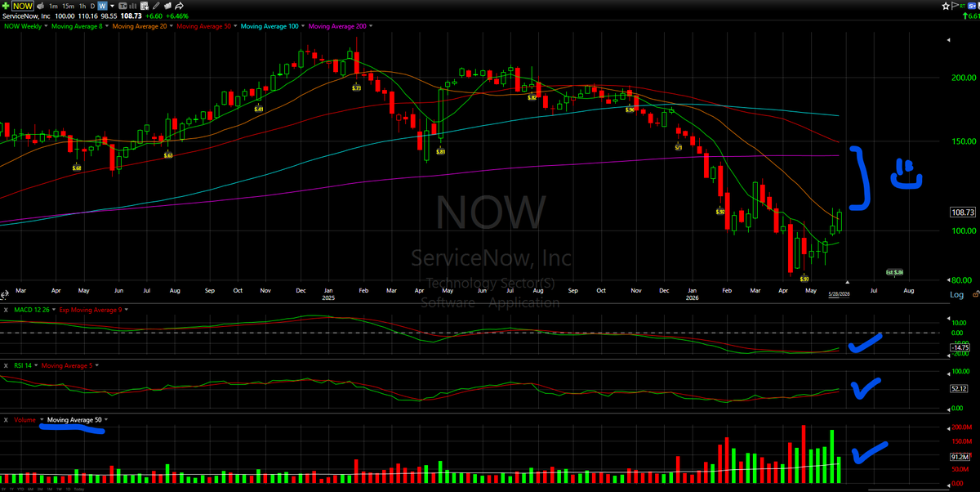
Task: Click the 91.2M volume value label
Action: pyautogui.click(x=961, y=457)
